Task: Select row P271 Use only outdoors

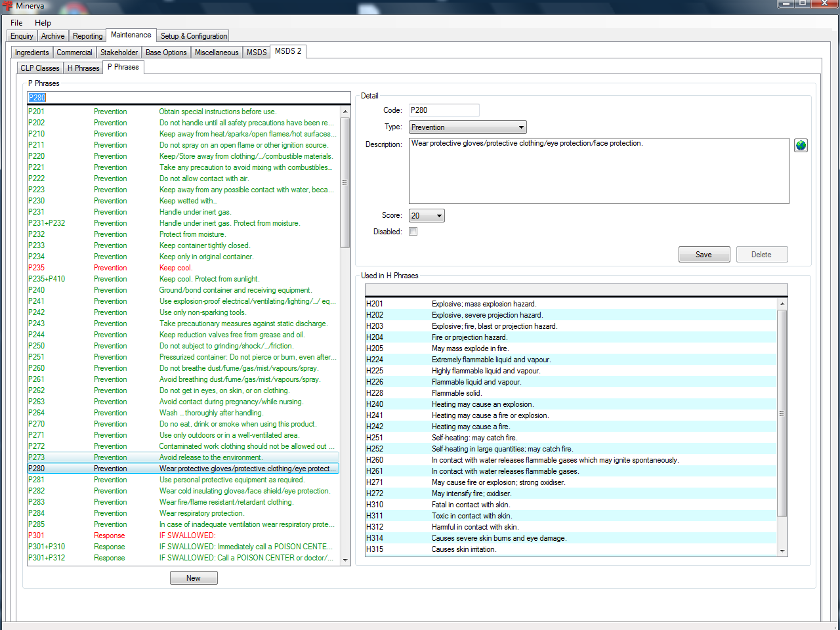Action: 182,435
